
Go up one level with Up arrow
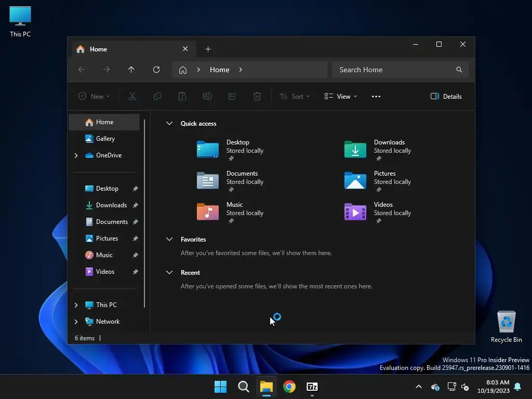click(x=131, y=70)
